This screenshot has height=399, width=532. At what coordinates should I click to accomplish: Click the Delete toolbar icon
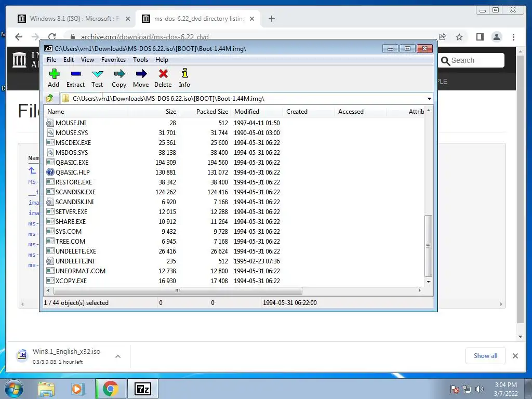163,74
